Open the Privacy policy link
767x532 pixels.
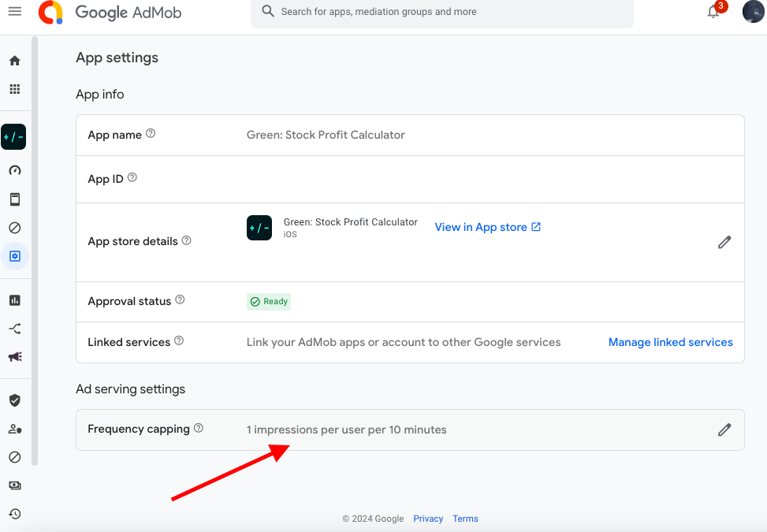point(428,519)
